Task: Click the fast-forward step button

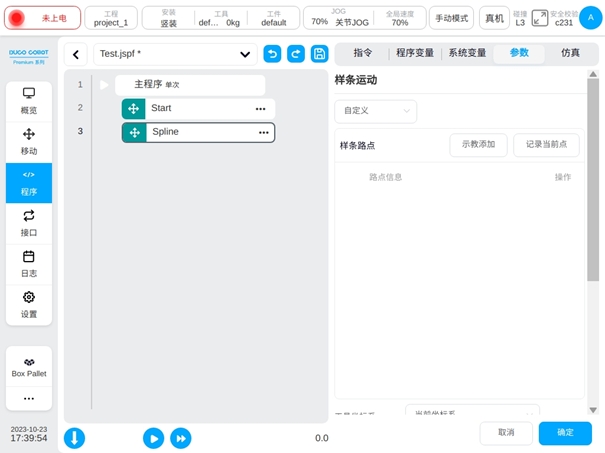Action: (x=181, y=438)
